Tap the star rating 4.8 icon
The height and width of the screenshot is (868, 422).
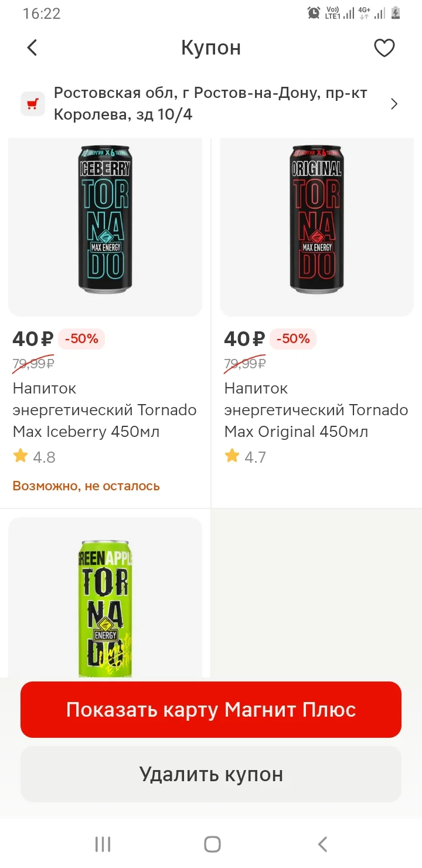[x=21, y=456]
